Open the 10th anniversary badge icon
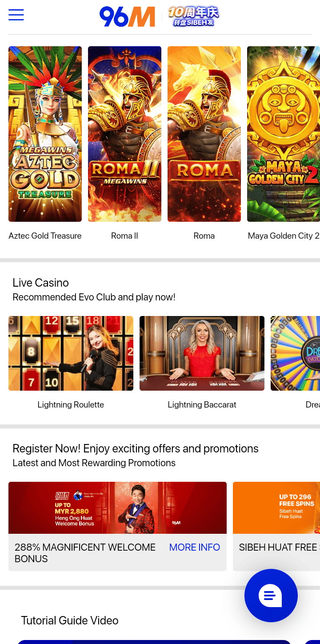Image resolution: width=320 pixels, height=644 pixels. pyautogui.click(x=193, y=16)
